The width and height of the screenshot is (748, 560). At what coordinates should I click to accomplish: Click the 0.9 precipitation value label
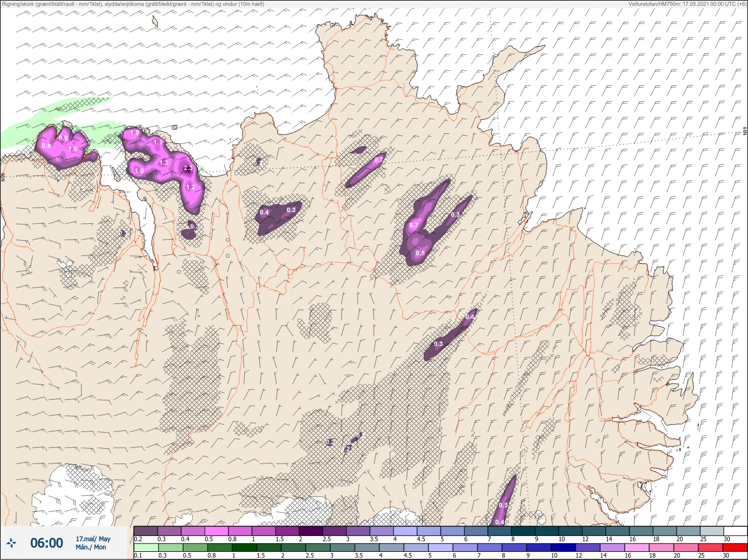point(64,138)
